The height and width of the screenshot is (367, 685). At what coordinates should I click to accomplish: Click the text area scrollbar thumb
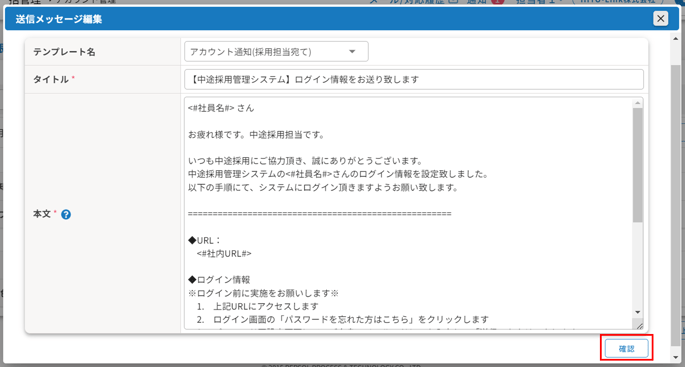[637, 165]
